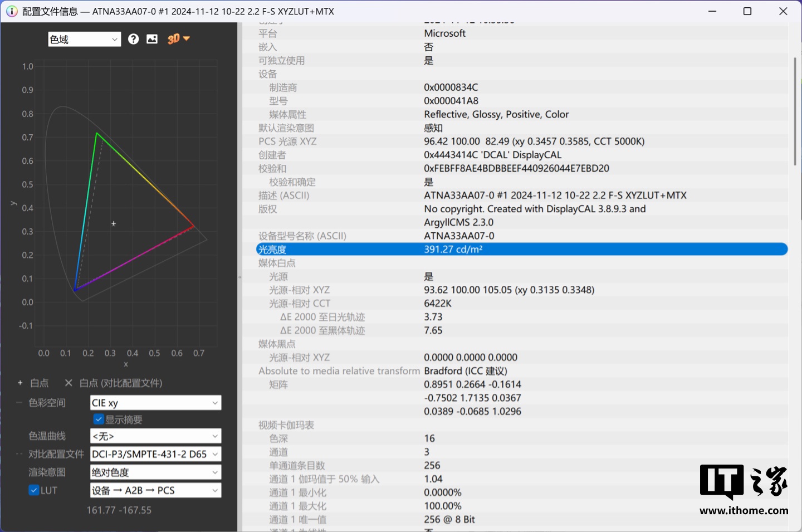The width and height of the screenshot is (802, 532).
Task: Click the save image picture icon
Action: click(152, 39)
